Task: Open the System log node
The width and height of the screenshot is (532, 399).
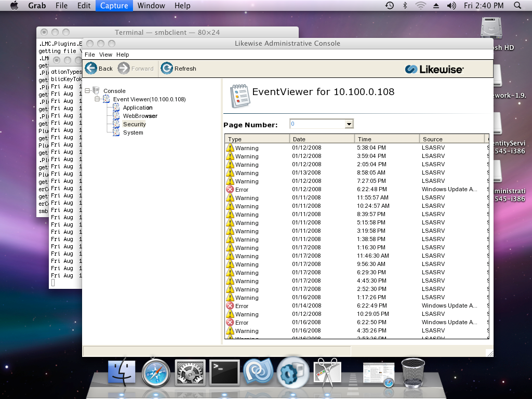Action: [x=133, y=132]
